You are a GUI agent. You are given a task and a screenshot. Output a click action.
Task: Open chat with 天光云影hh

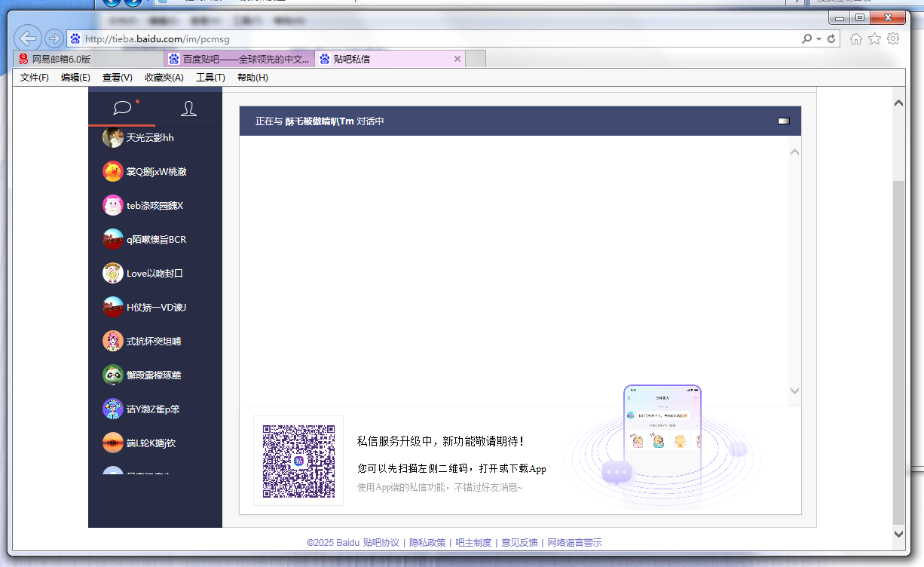155,138
